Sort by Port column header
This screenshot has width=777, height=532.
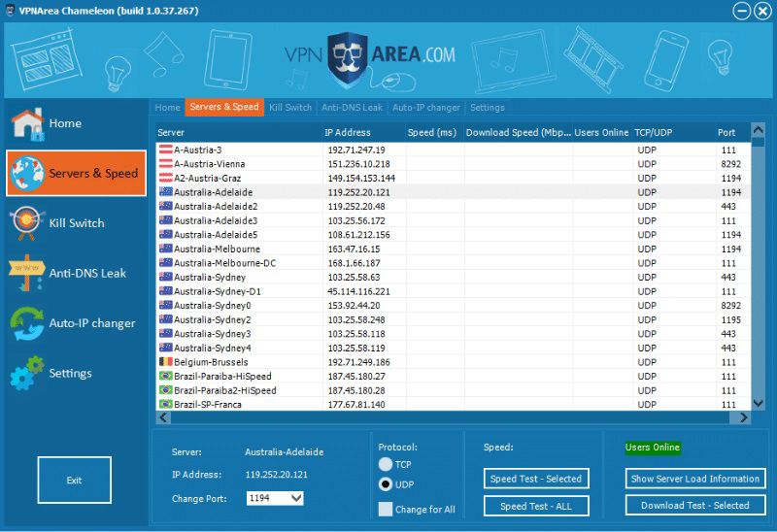(733, 133)
